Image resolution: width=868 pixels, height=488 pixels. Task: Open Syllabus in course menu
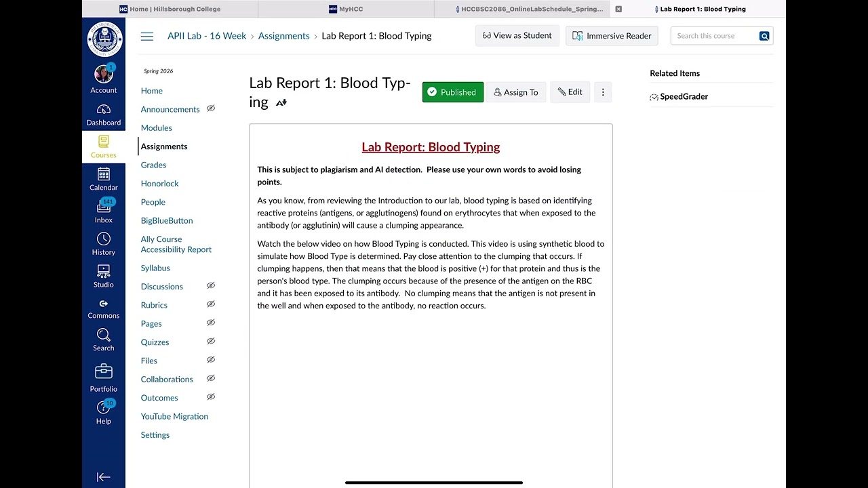pyautogui.click(x=155, y=268)
